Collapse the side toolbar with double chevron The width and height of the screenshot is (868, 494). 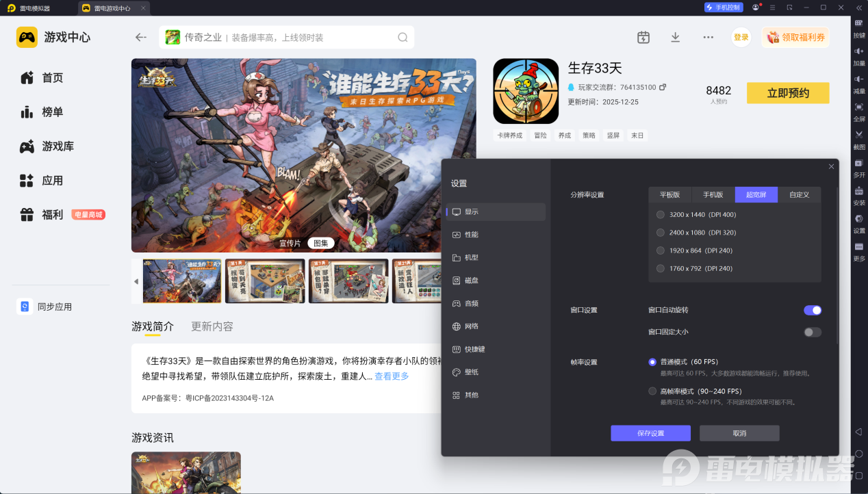coord(858,8)
